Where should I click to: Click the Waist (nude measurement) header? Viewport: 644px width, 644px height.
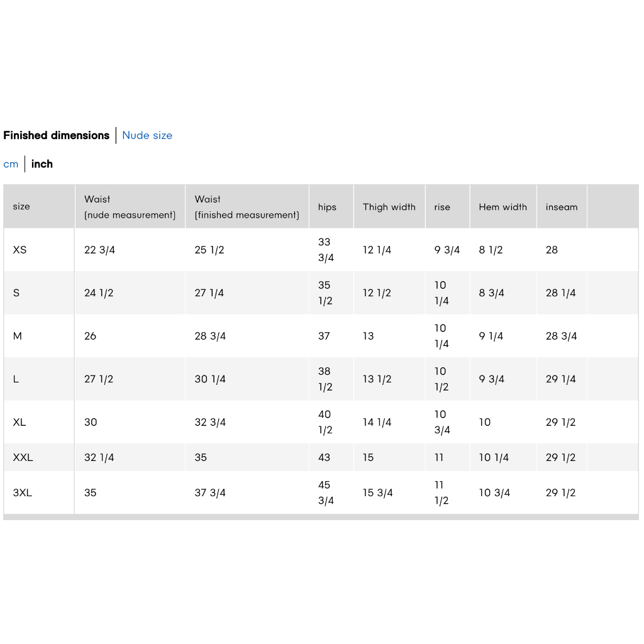130,206
